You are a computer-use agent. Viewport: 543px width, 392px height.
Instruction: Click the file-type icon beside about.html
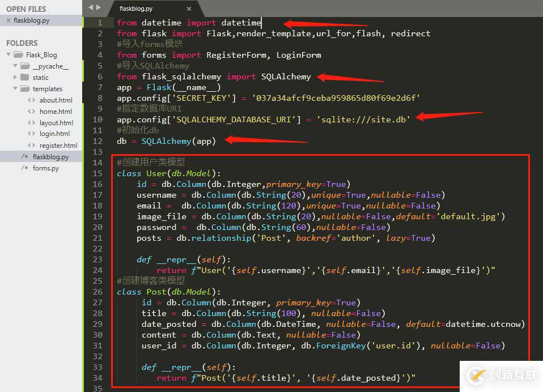point(32,100)
